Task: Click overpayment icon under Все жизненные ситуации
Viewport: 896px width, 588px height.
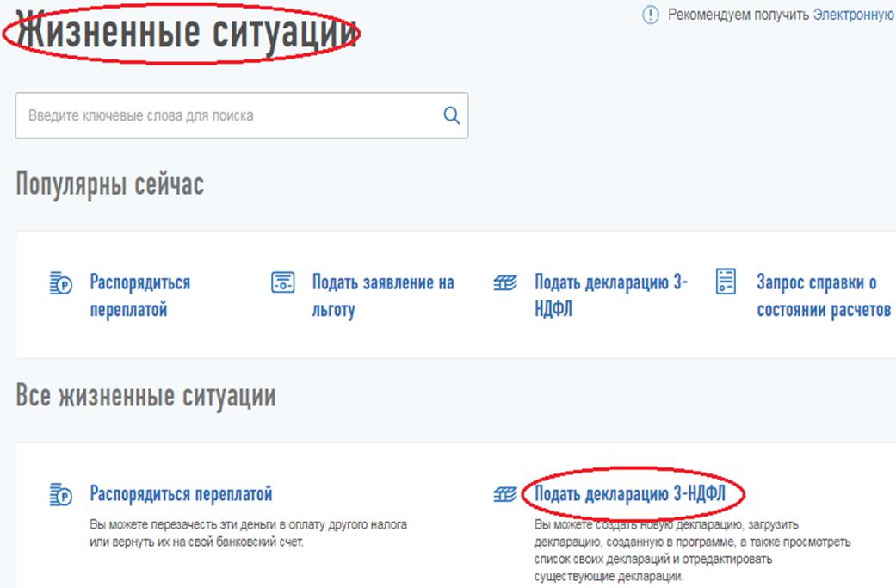Action: click(x=60, y=495)
